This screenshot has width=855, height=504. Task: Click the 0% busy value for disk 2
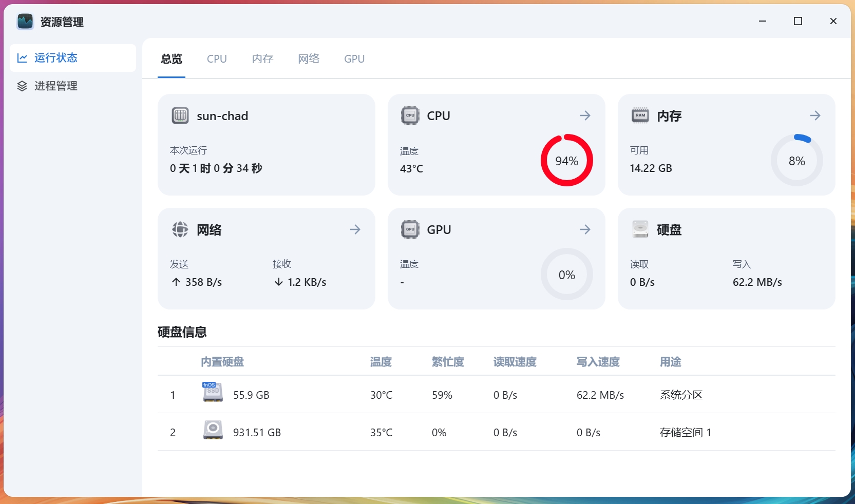(439, 432)
